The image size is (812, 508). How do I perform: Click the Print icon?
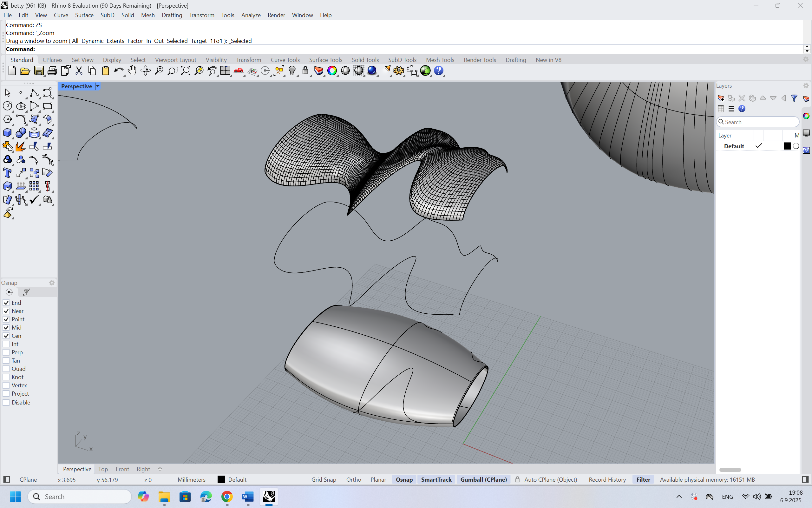click(x=52, y=71)
